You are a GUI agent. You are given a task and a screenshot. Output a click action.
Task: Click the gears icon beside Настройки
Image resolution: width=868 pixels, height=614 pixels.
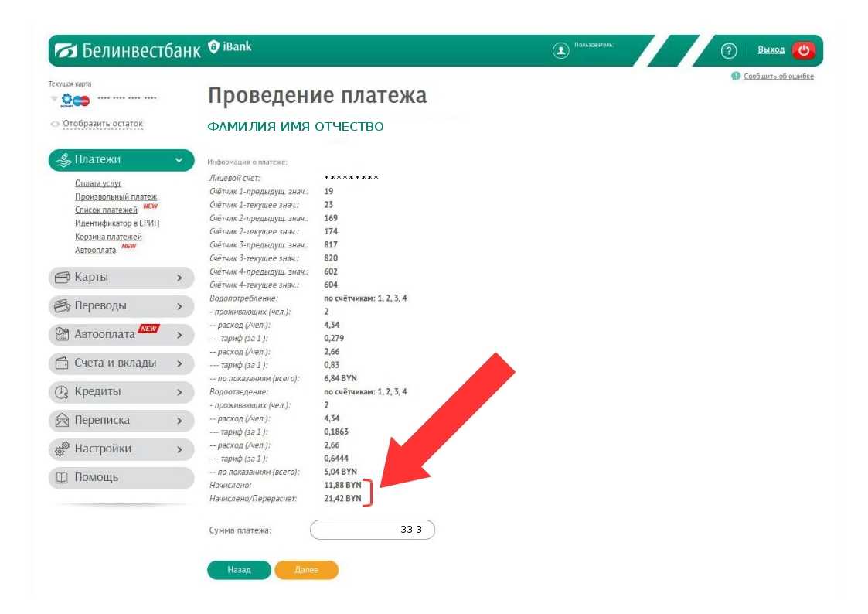pos(62,449)
